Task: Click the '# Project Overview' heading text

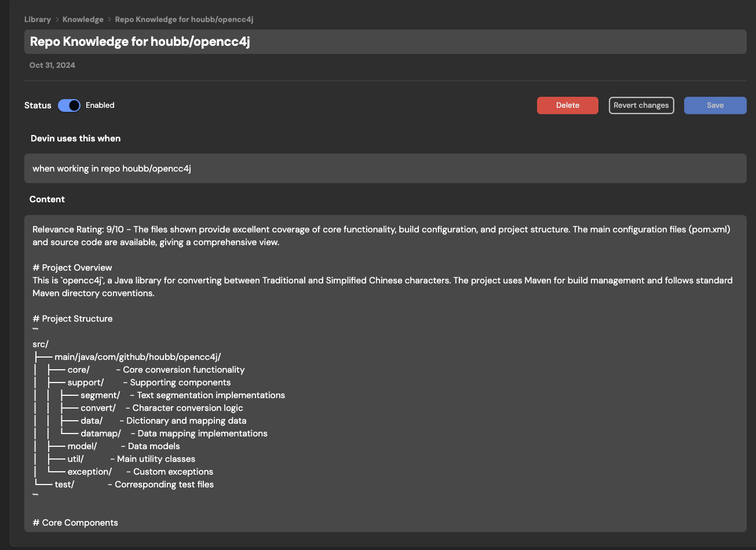Action: (72, 268)
